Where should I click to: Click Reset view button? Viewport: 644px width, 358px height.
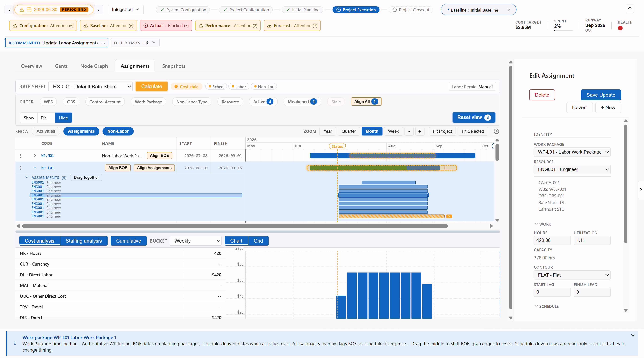[x=474, y=118]
